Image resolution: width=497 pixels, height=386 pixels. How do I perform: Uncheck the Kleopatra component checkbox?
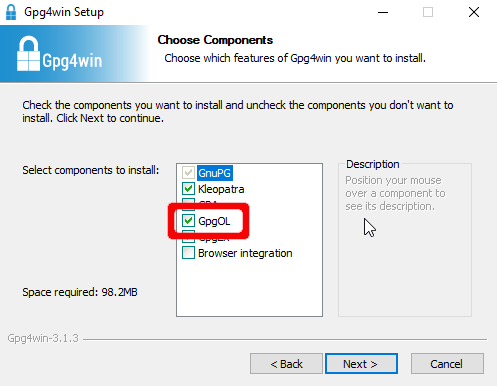click(x=188, y=189)
